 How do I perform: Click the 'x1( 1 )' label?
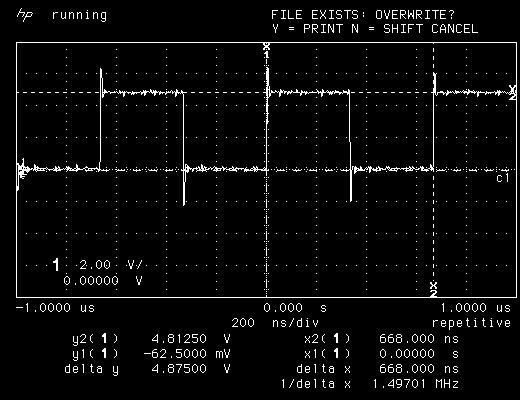pyautogui.click(x=327, y=354)
